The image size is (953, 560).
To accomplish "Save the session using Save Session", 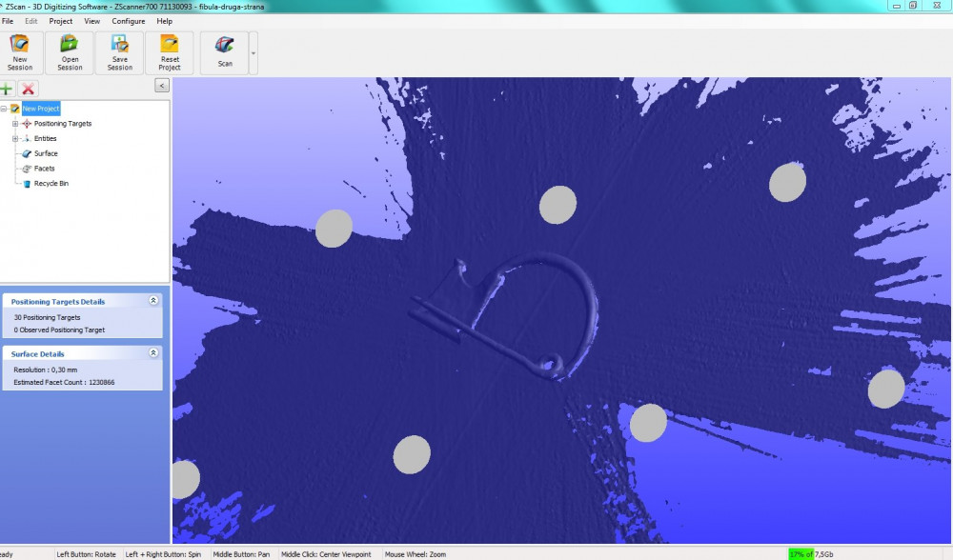I will coord(120,52).
